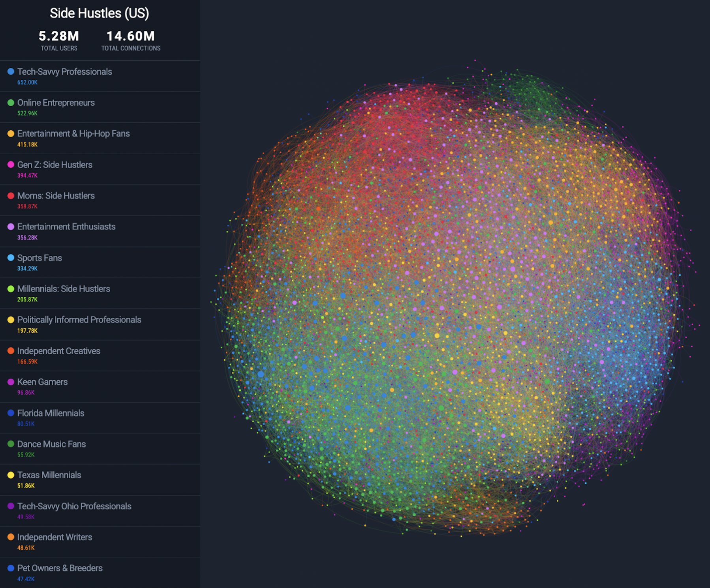710x588 pixels.
Task: Click the yellow dot beside Texas Millennials
Action: tap(11, 475)
